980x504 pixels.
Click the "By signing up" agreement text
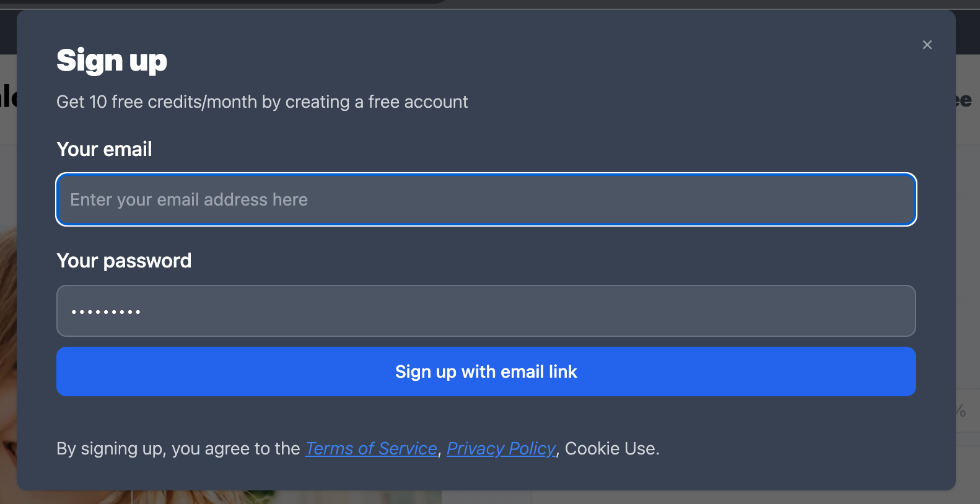(x=178, y=448)
